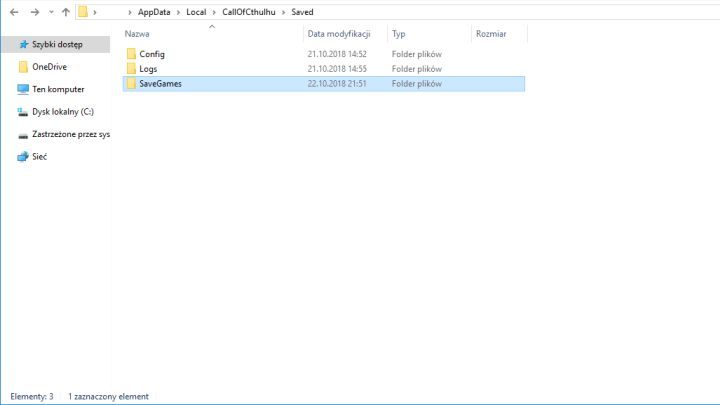Click the Back navigation arrow
Image resolution: width=720 pixels, height=405 pixels.
(x=13, y=12)
